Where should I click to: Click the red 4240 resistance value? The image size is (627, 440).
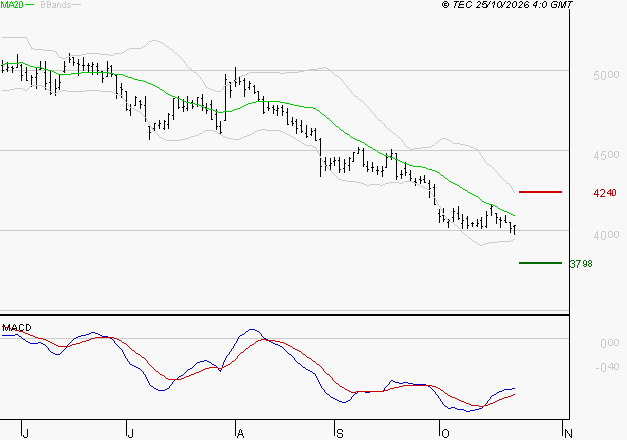click(x=605, y=193)
